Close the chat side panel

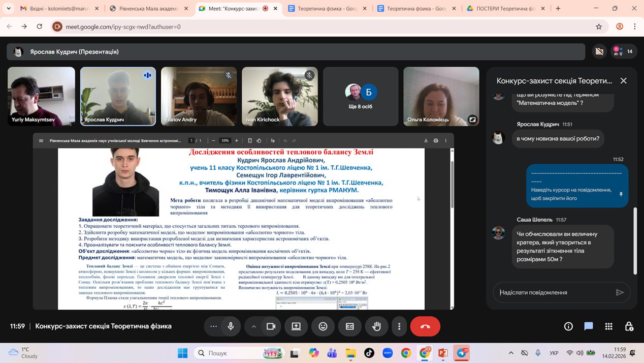tap(623, 81)
